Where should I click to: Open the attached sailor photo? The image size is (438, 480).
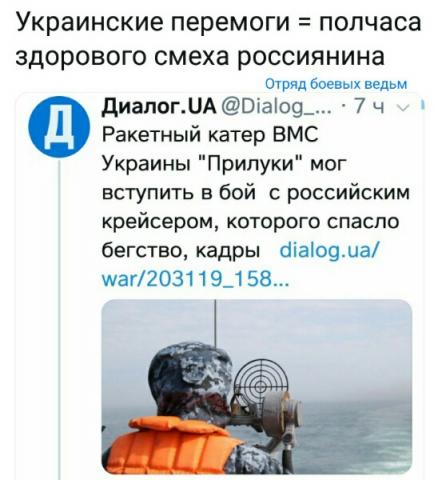(257, 386)
